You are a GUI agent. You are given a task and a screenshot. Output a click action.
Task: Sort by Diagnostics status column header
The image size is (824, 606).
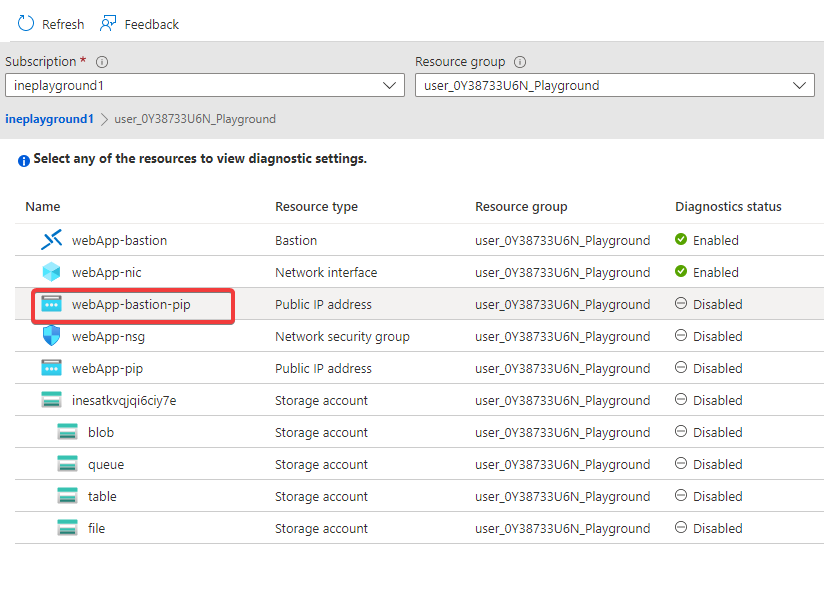[728, 207]
